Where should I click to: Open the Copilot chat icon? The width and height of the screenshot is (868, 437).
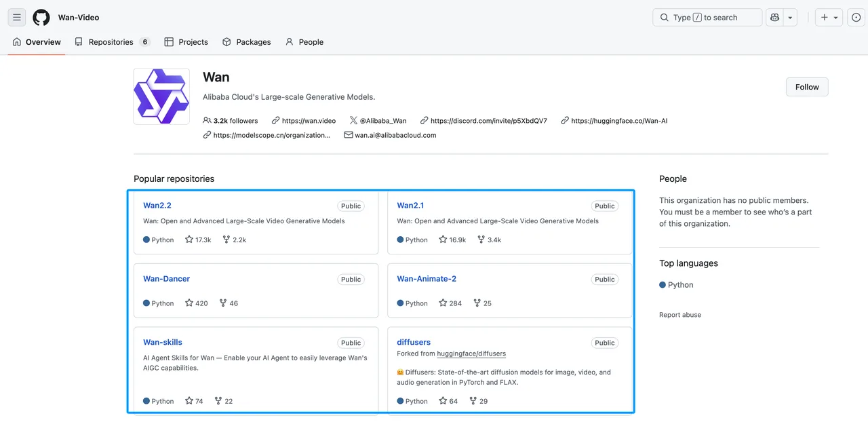(774, 18)
